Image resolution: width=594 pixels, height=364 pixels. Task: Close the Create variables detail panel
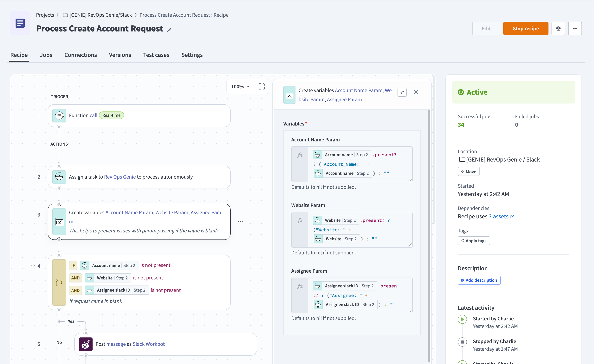coord(416,92)
